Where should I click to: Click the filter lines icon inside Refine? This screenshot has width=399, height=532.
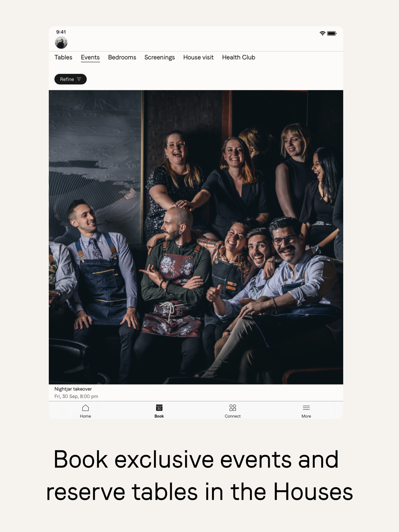[79, 79]
